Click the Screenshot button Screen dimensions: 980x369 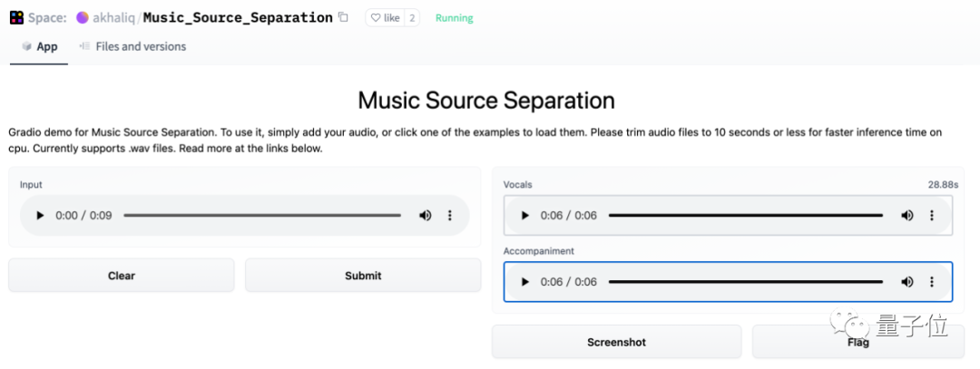616,342
